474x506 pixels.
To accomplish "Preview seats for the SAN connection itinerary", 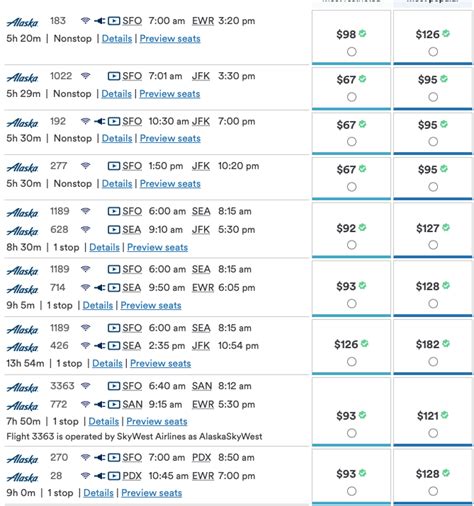I will tap(157, 421).
